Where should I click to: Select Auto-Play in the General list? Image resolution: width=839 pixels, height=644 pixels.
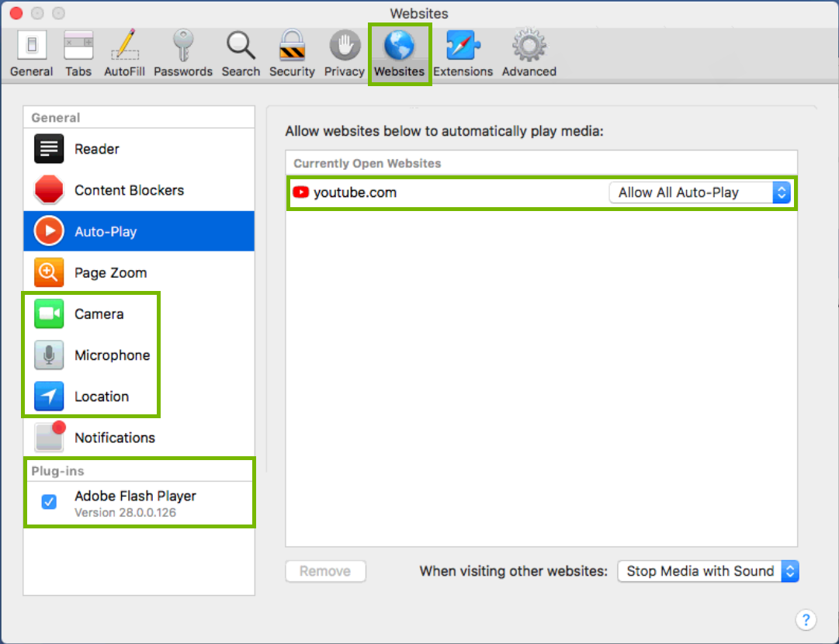click(107, 230)
